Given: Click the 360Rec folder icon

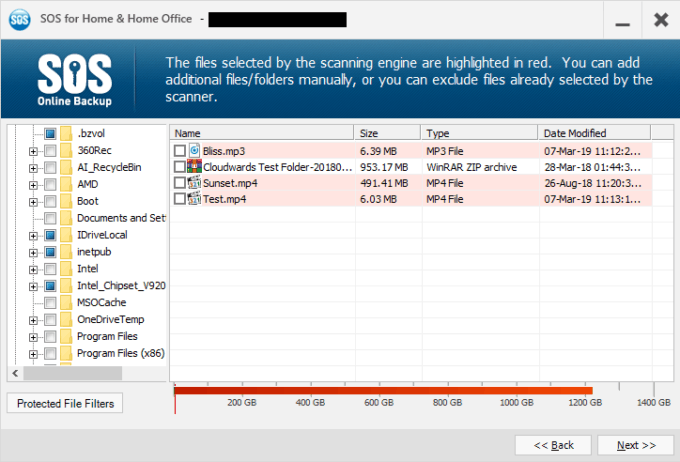Looking at the screenshot, I should click(x=66, y=150).
